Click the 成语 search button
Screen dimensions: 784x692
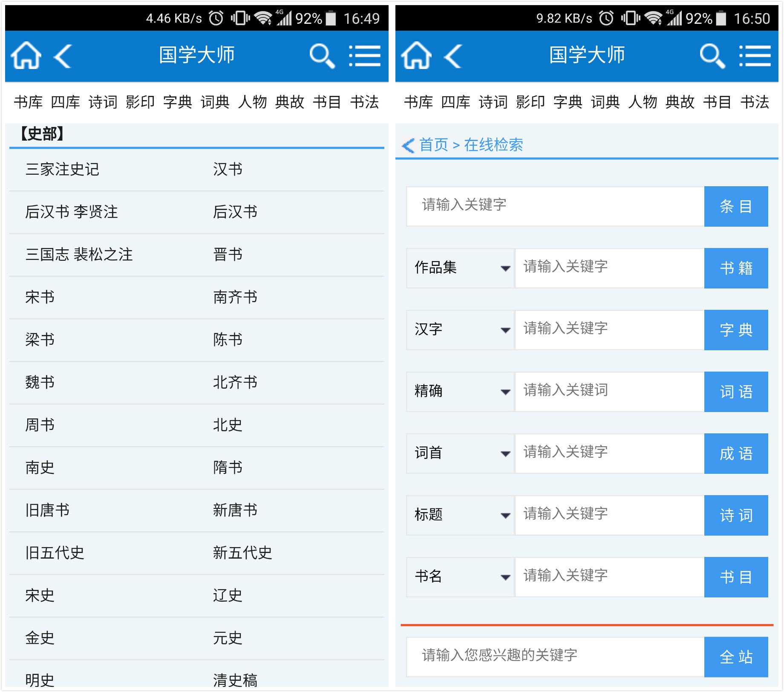pyautogui.click(x=736, y=453)
